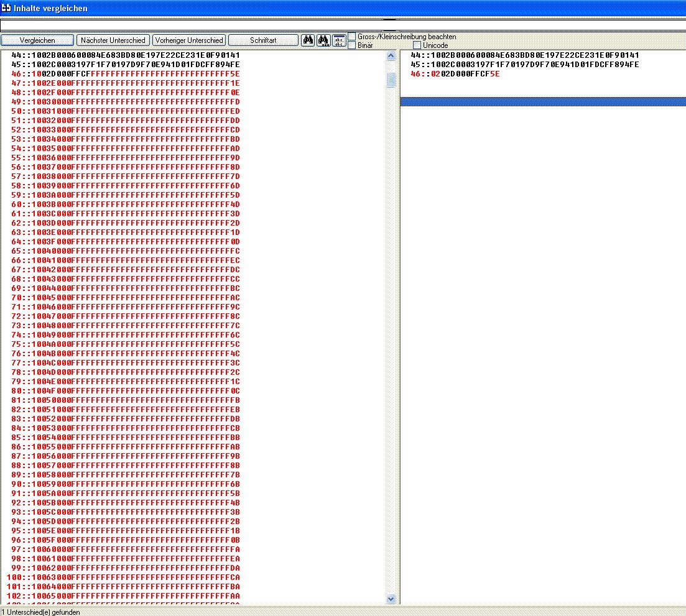
Task: Click the '1 Unterschied(e) gefunden' status text
Action: [x=40, y=612]
